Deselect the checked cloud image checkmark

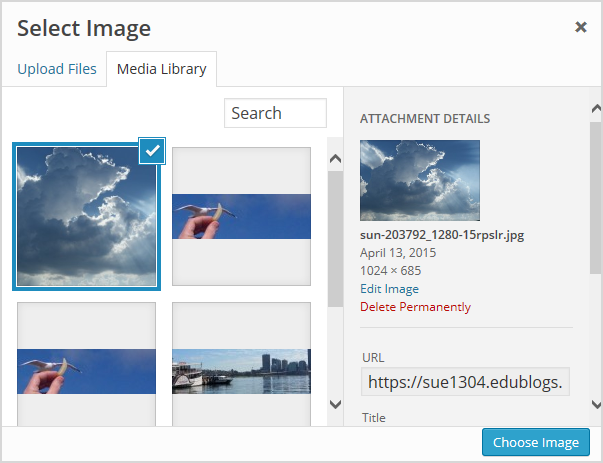(x=152, y=151)
